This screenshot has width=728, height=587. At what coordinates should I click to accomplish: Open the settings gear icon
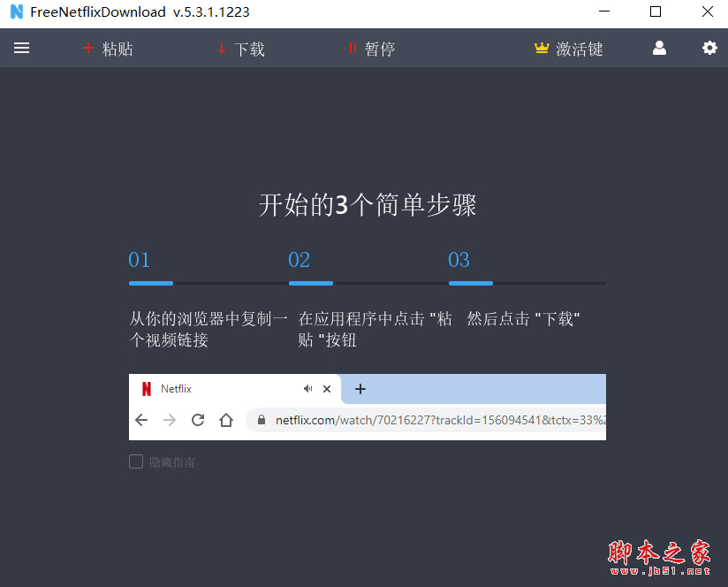[x=709, y=48]
